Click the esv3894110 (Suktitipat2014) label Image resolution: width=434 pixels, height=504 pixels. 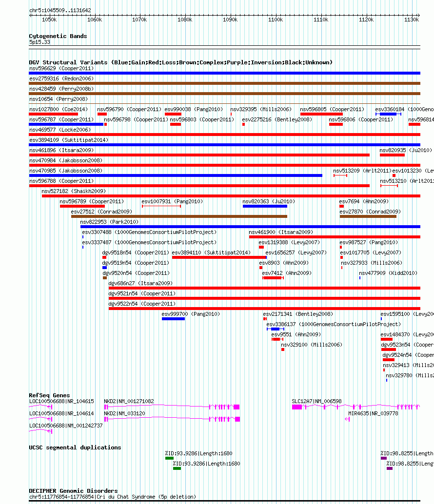click(x=211, y=253)
